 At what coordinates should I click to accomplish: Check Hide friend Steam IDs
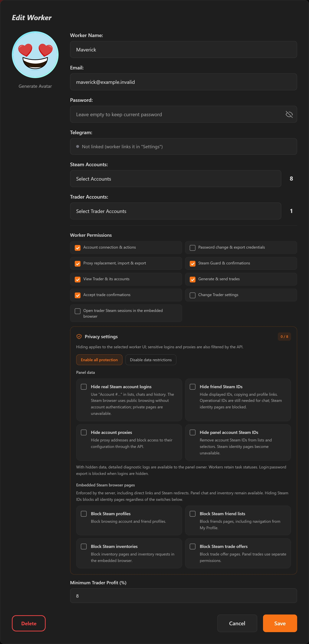192,387
